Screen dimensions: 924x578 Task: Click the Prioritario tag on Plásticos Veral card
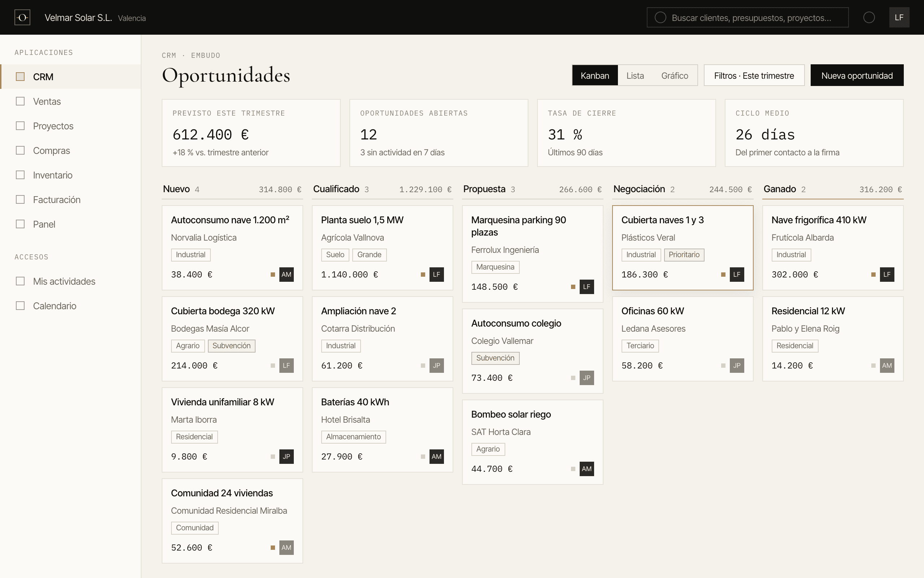click(x=684, y=255)
